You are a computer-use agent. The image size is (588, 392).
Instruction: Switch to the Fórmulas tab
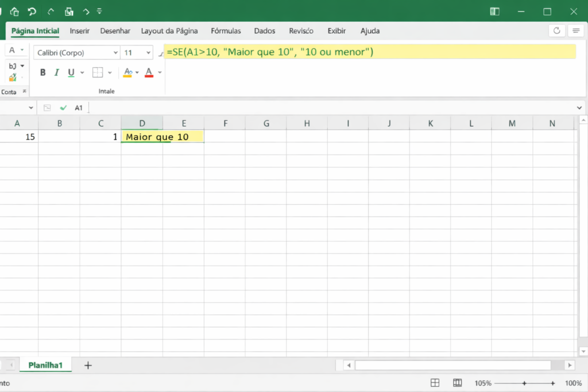point(226,31)
